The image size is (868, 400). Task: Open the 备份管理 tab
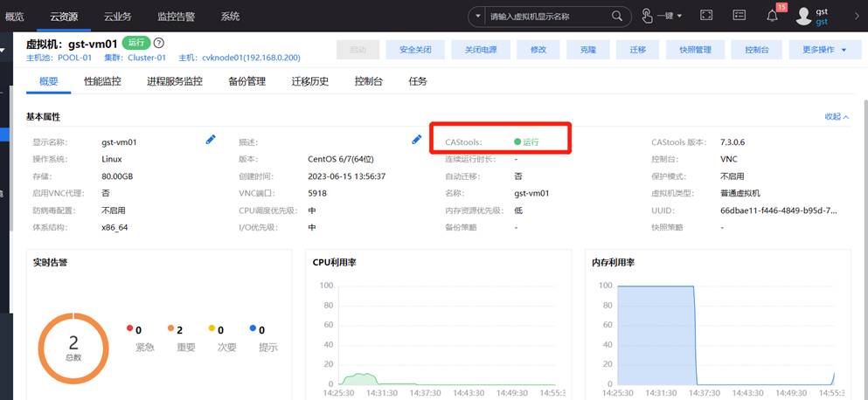coord(247,81)
